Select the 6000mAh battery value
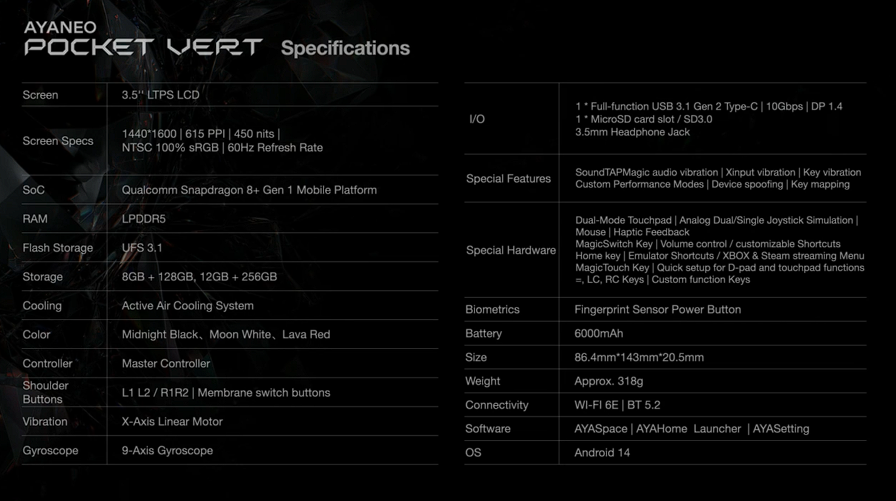 [x=600, y=334]
